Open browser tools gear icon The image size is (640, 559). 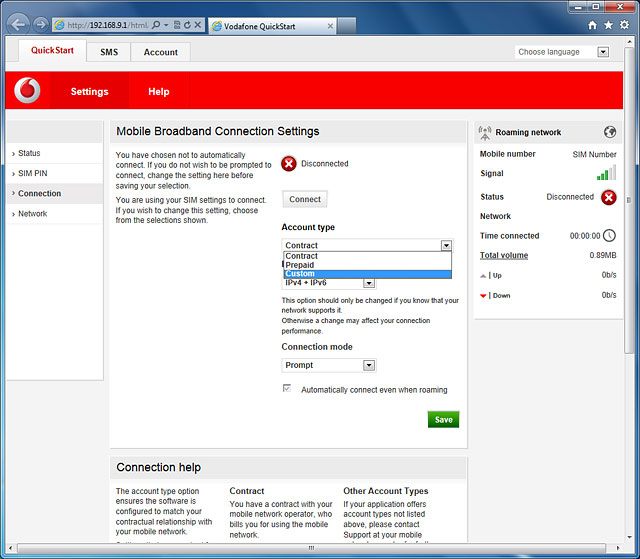(x=625, y=24)
